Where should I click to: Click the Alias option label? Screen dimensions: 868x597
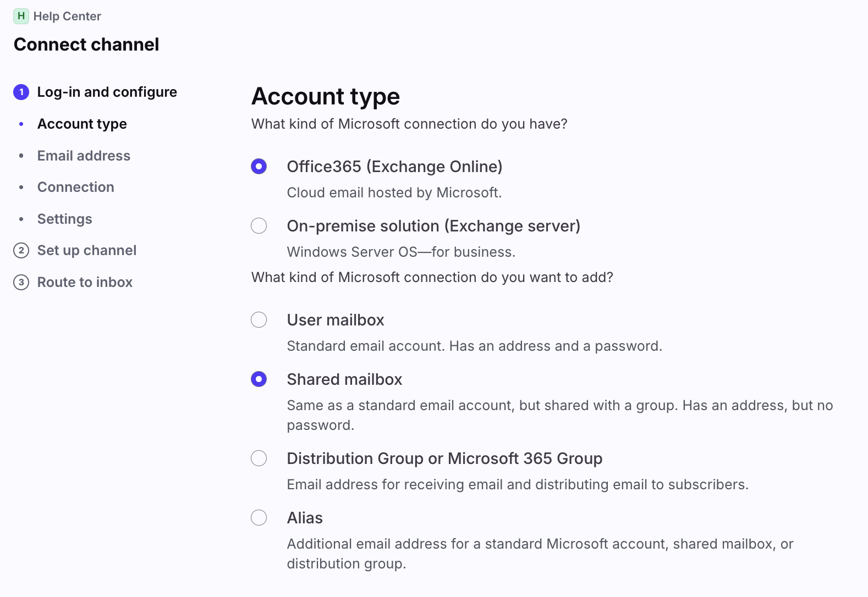click(x=305, y=518)
